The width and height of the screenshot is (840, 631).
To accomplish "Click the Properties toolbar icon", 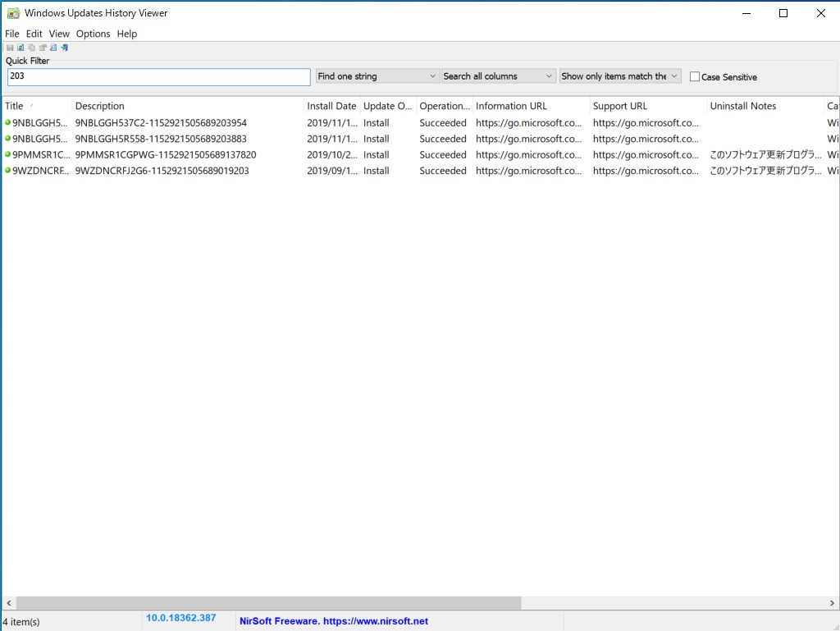I will click(43, 48).
